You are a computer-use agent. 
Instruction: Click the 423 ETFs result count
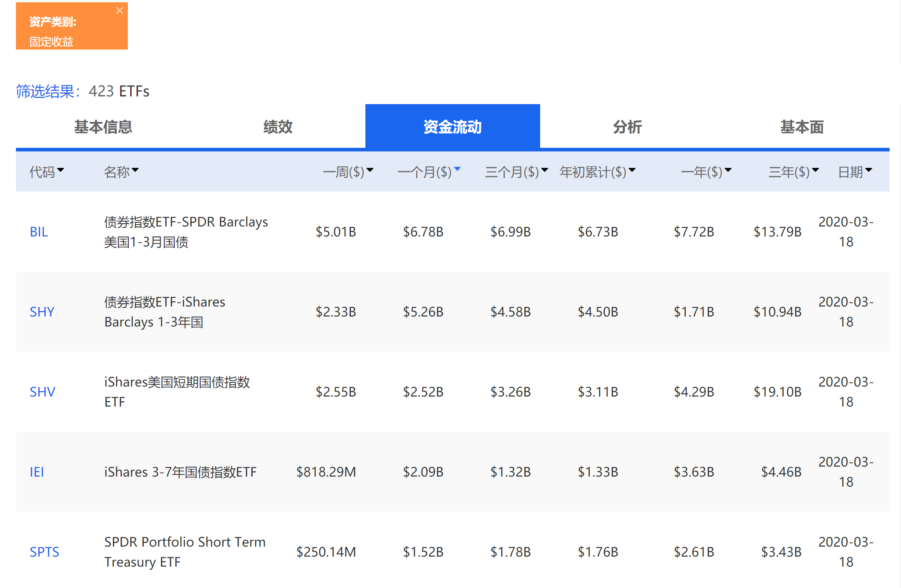coord(119,91)
